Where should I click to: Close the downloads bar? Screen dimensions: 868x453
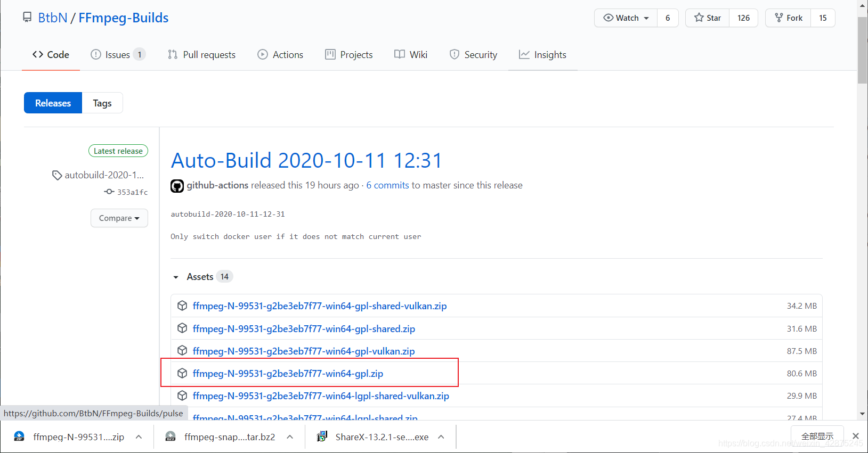[856, 436]
